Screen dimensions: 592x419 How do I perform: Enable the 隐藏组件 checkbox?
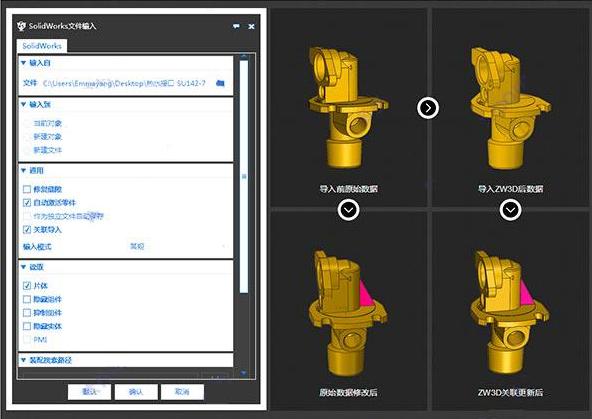tap(27, 299)
